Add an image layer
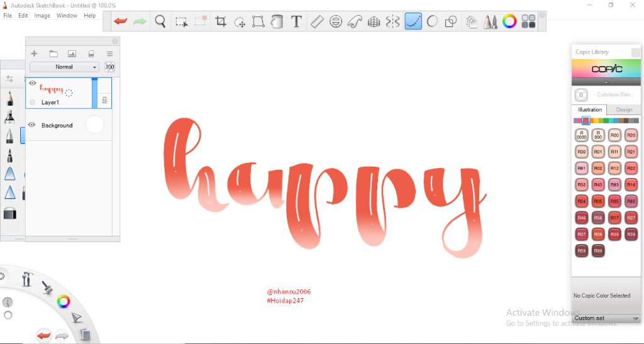Screen dimensions: 644x344 pyautogui.click(x=72, y=54)
